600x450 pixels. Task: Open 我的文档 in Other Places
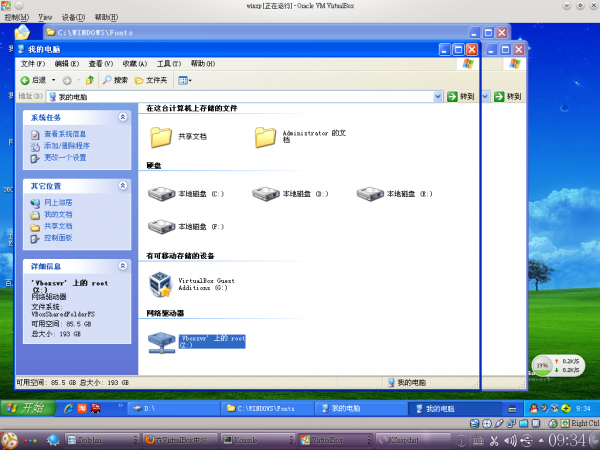[x=58, y=214]
